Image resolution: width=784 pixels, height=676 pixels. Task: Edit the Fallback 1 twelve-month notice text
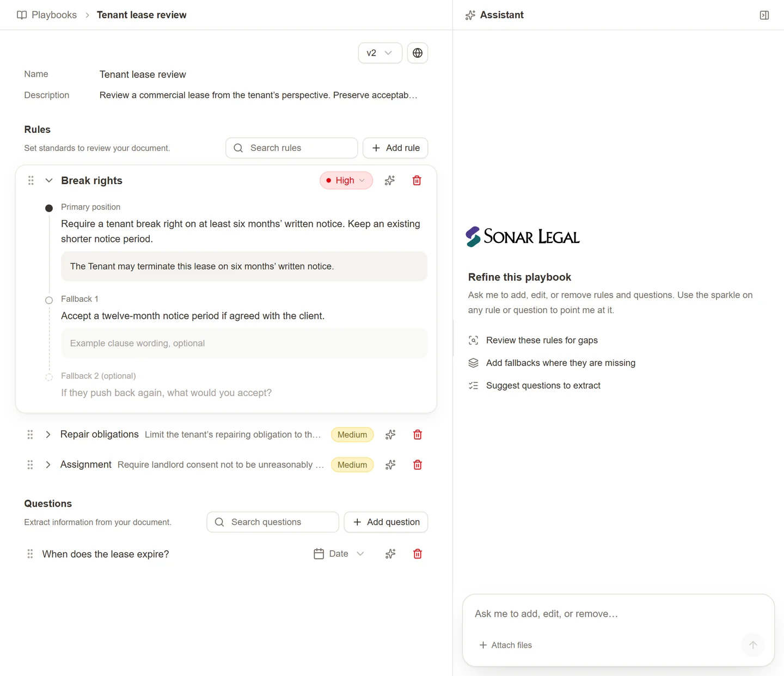coord(193,316)
